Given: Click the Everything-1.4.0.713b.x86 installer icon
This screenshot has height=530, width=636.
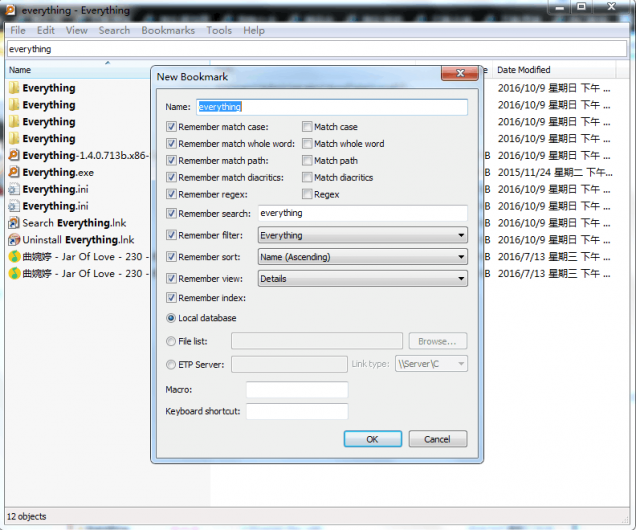Looking at the screenshot, I should click(x=14, y=155).
